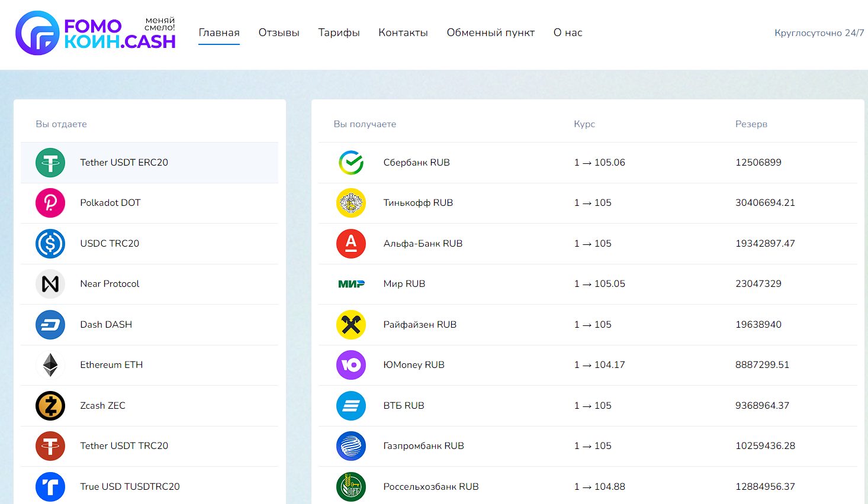868x504 pixels.
Task: Choose the True USD TUSDTRC20 icon
Action: 50,487
